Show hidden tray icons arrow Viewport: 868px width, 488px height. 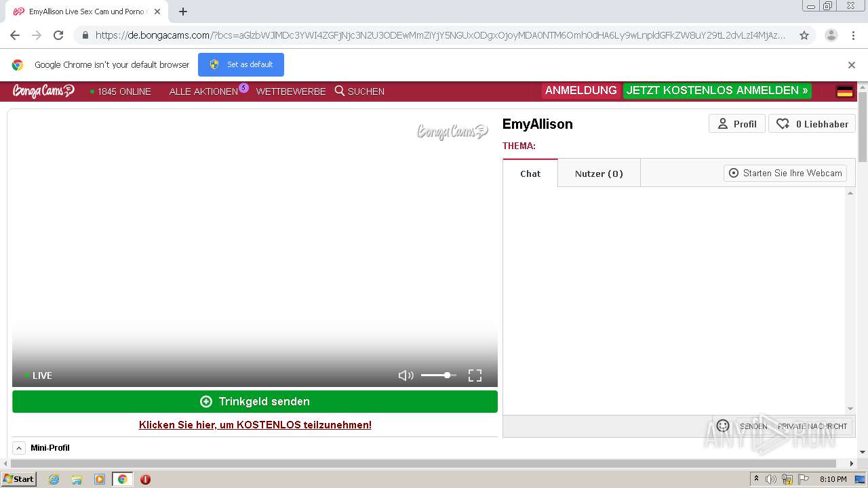click(x=757, y=479)
